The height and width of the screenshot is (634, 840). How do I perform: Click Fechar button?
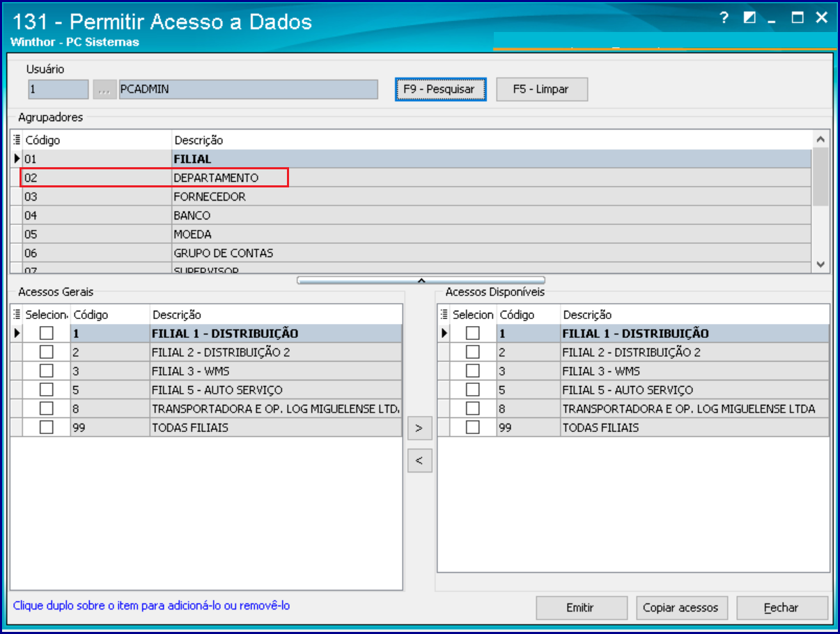(x=782, y=608)
